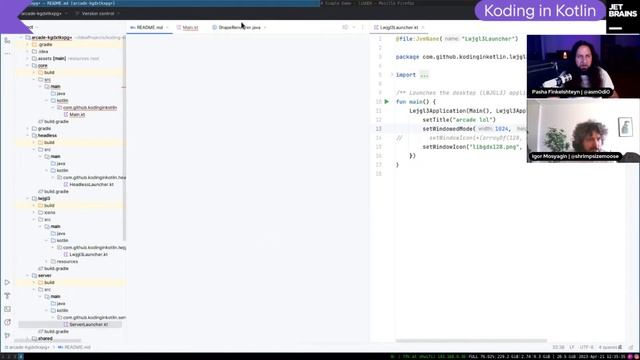Click arcade-kgdxtkxpp in the bottom breadcrumb

click(27, 347)
